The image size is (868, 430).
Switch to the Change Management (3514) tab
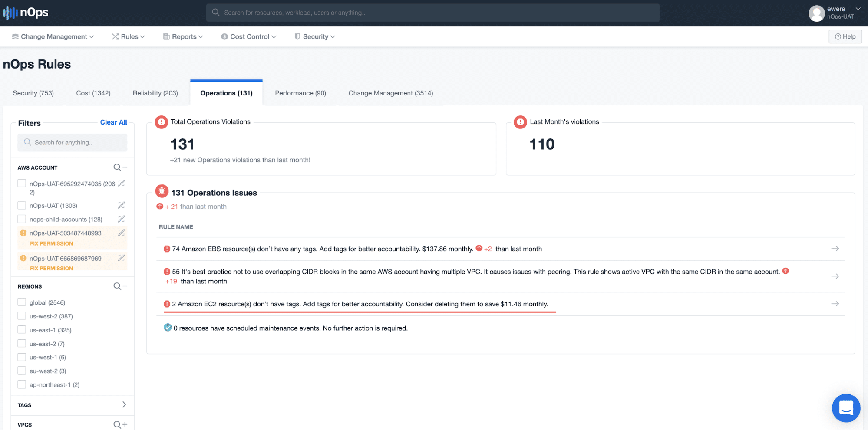pos(391,93)
